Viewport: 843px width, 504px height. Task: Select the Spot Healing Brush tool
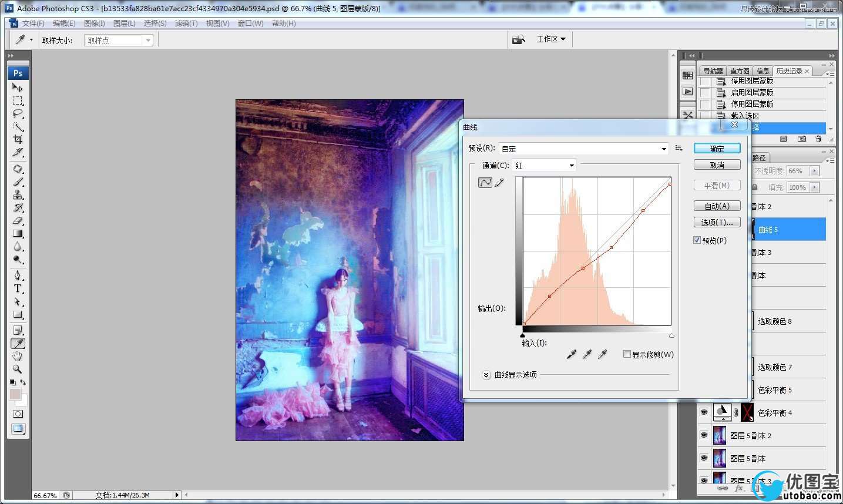[x=18, y=169]
